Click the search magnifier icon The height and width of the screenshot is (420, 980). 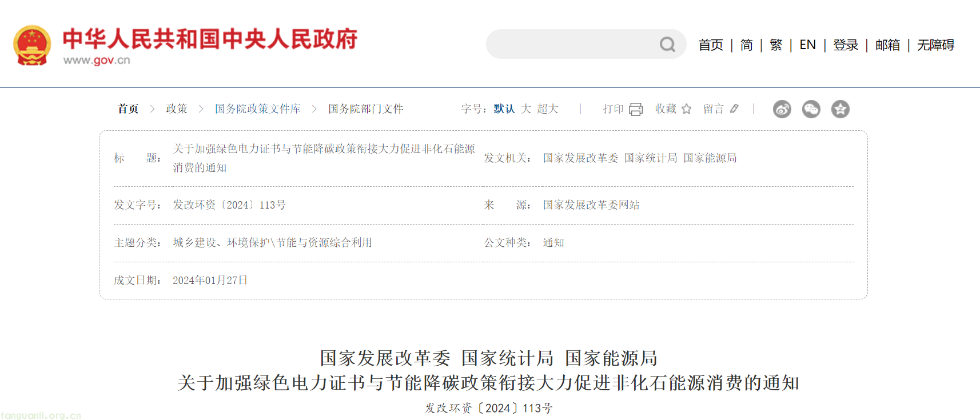point(667,44)
